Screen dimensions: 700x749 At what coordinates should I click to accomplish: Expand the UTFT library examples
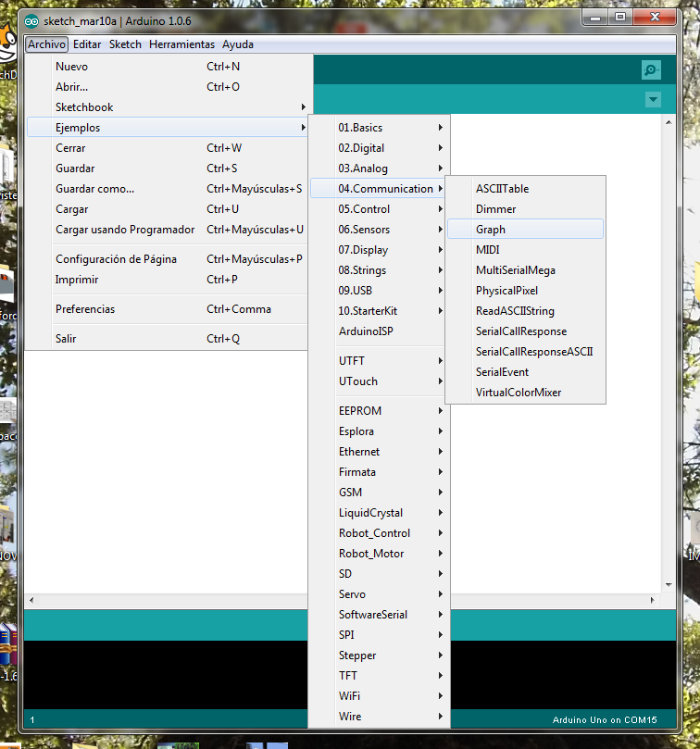pos(379,361)
